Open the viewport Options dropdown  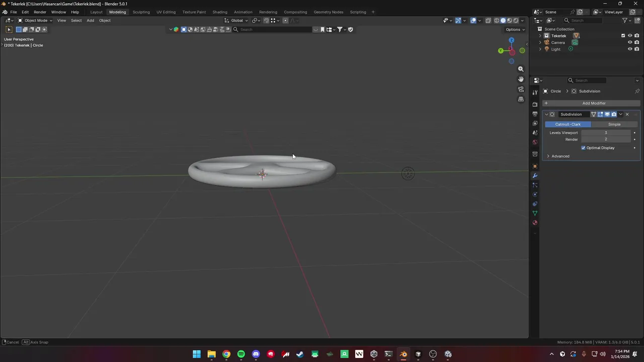(515, 29)
